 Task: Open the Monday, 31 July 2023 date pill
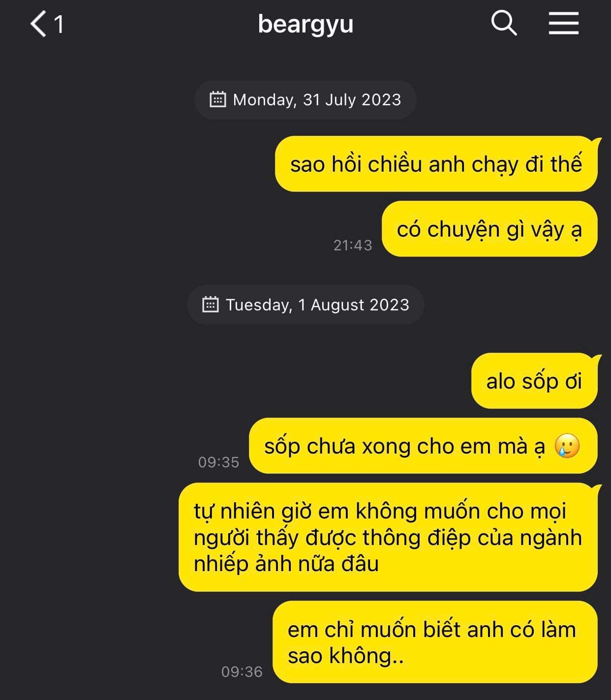coord(305,100)
